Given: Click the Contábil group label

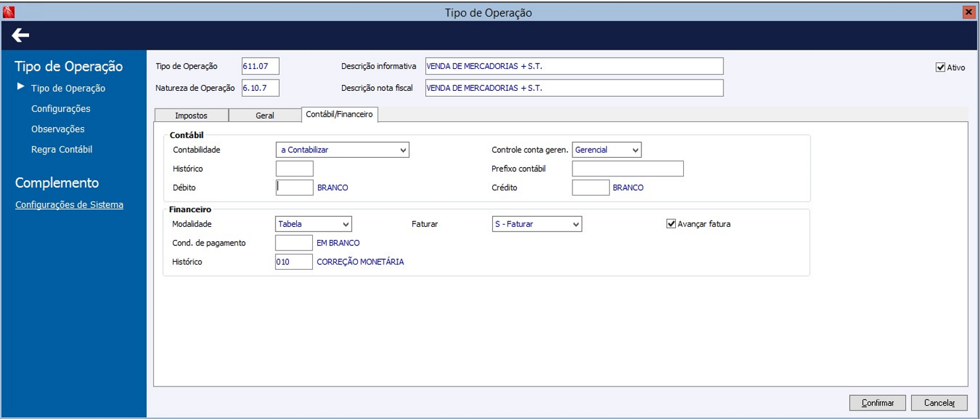Looking at the screenshot, I should [x=187, y=135].
